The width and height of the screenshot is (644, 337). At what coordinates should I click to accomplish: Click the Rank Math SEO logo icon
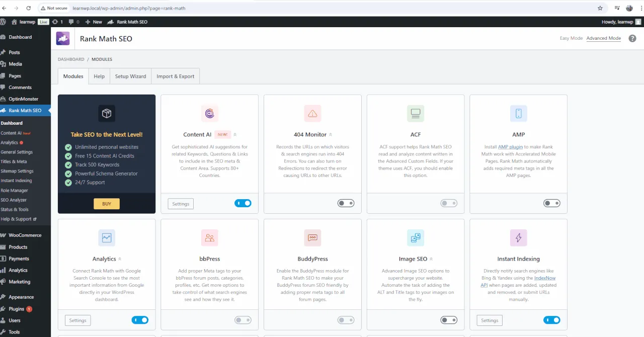pyautogui.click(x=63, y=39)
